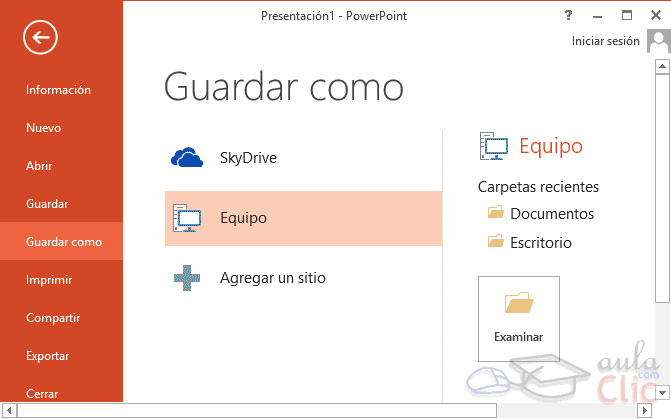The width and height of the screenshot is (671, 419).
Task: Click Cerrar in the sidebar
Action: 42,393
